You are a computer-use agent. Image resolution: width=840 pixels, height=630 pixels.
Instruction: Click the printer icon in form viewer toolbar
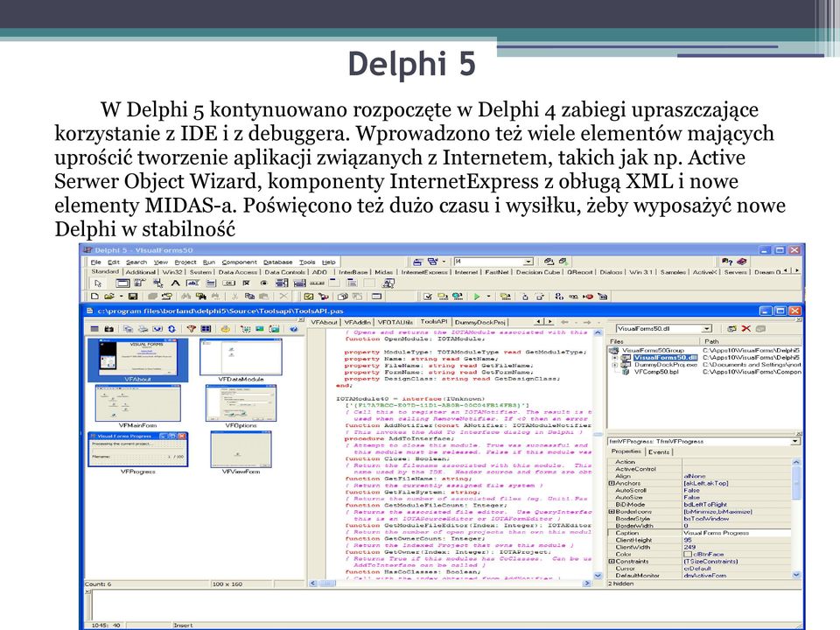point(143,328)
